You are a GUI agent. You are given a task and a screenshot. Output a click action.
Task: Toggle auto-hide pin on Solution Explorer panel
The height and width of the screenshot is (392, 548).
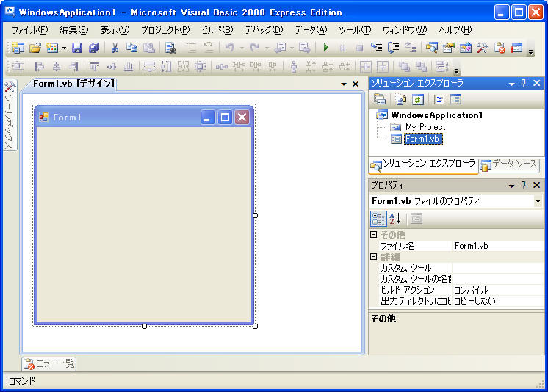pyautogui.click(x=523, y=83)
